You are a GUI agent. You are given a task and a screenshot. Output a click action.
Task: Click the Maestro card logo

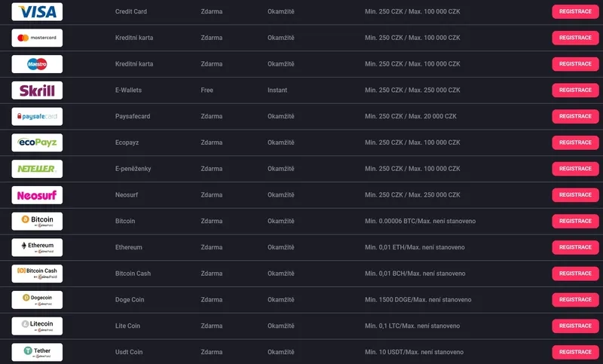37,64
